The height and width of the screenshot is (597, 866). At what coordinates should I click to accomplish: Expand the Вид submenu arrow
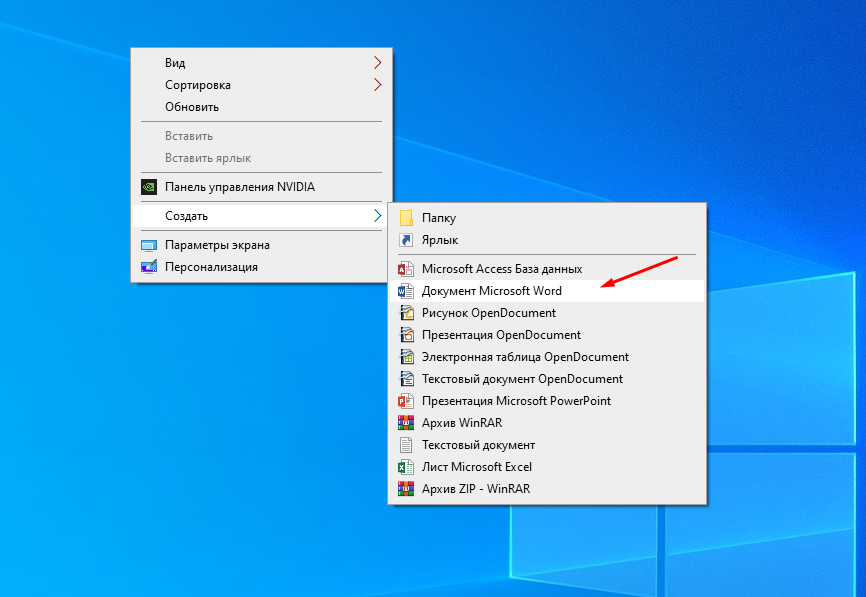[x=377, y=63]
